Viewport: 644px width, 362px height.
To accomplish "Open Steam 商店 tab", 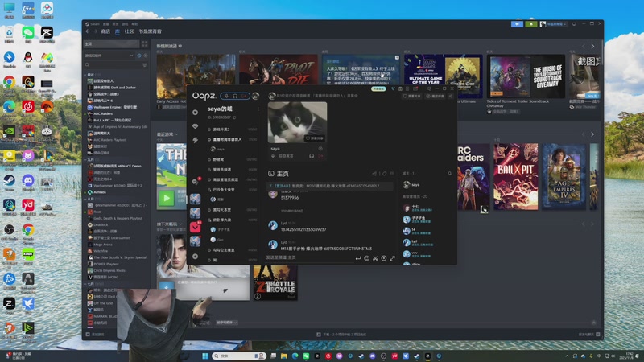I will [105, 31].
